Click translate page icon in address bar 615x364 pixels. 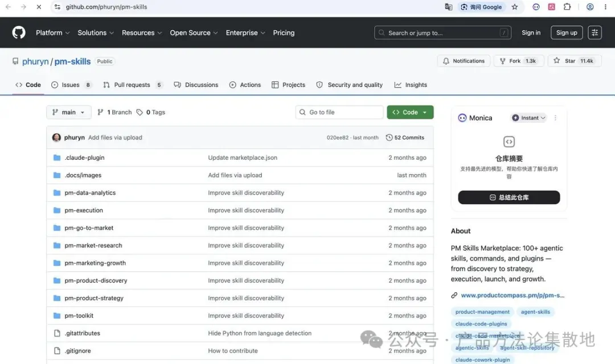(x=448, y=7)
